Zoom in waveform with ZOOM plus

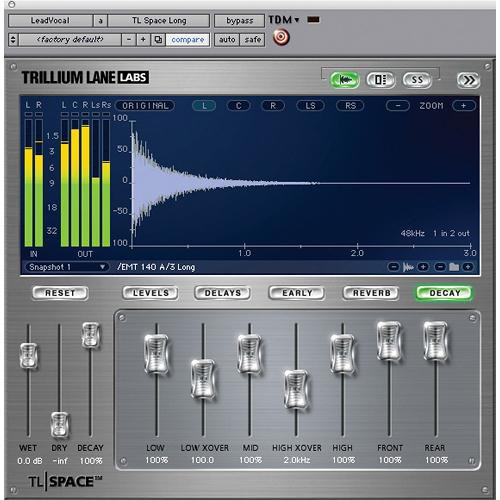click(464, 106)
